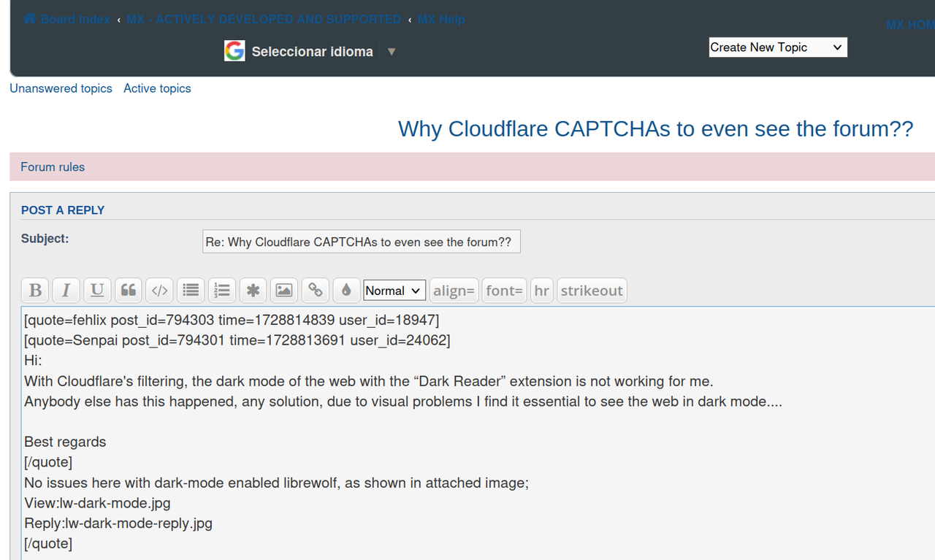935x560 pixels.
Task: Insert an unordered bullet list
Action: coord(191,290)
